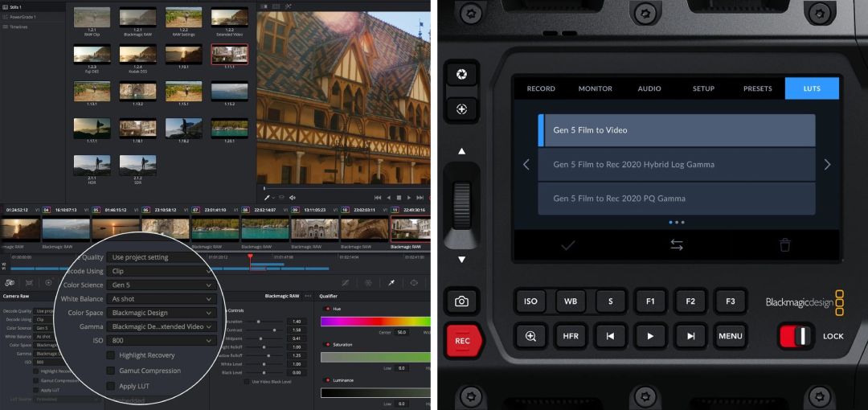868x410 pixels.
Task: Open the PowerGrade 1 album in the sidebar
Action: tap(23, 17)
